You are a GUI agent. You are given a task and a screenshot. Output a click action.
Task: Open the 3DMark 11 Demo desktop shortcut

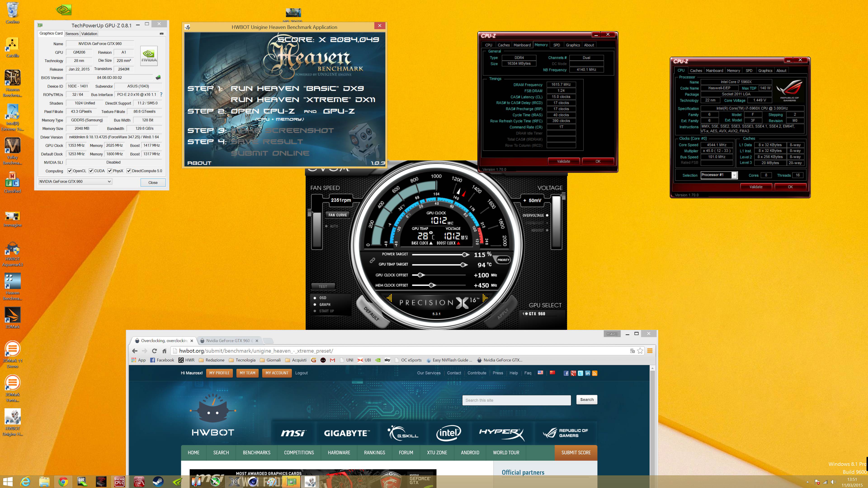12,354
